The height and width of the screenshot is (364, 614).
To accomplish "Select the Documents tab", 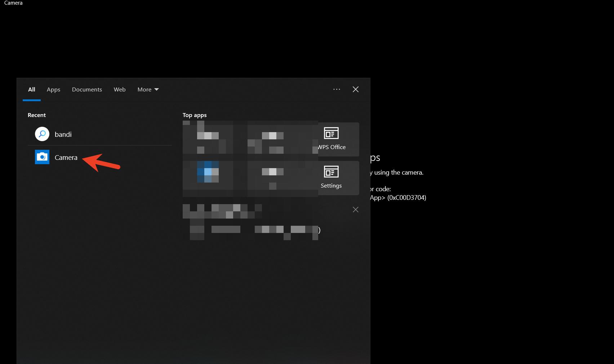I will click(87, 89).
